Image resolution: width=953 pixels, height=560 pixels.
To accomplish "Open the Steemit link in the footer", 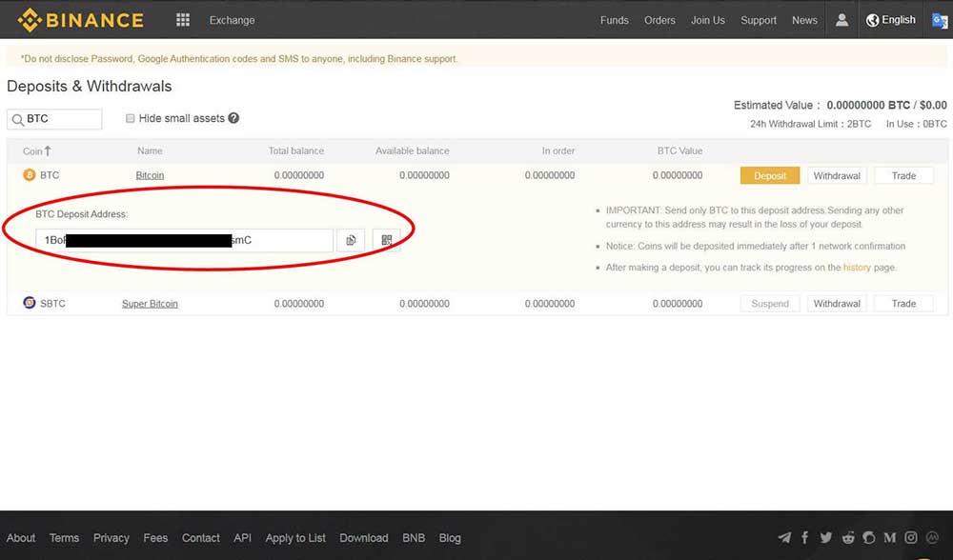I will point(869,537).
